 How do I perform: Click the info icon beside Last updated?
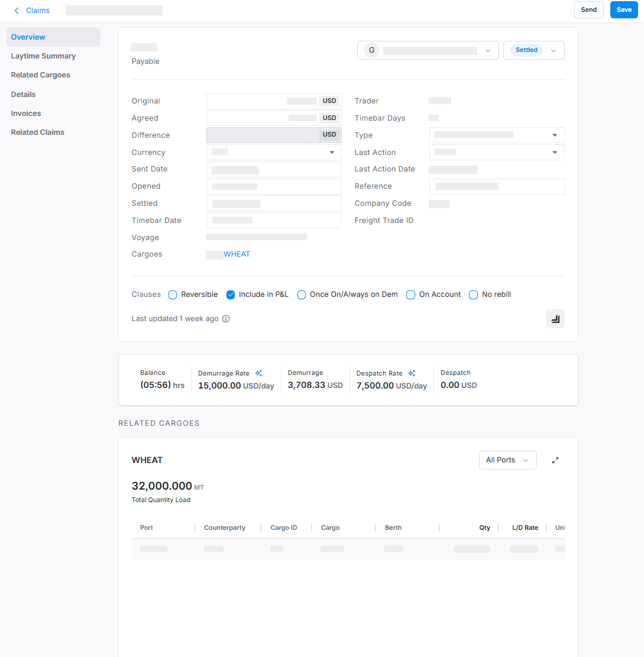[x=226, y=319]
